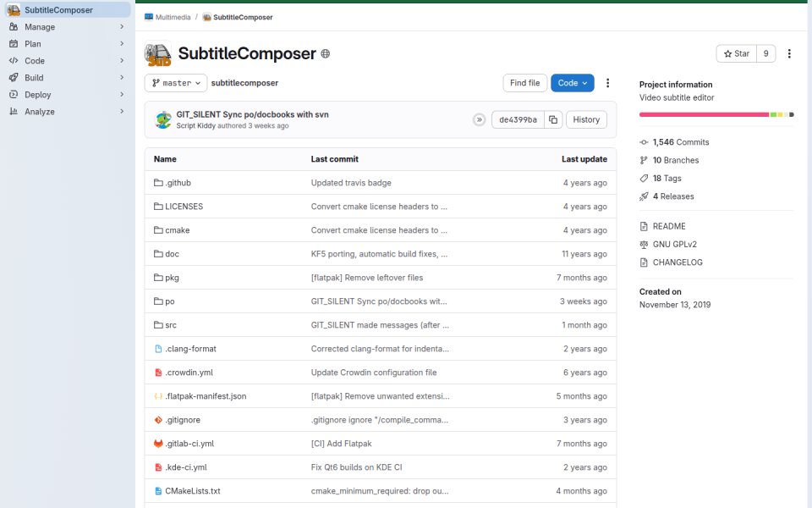
Task: Click the .crowdin.yml file icon
Action: [158, 373]
